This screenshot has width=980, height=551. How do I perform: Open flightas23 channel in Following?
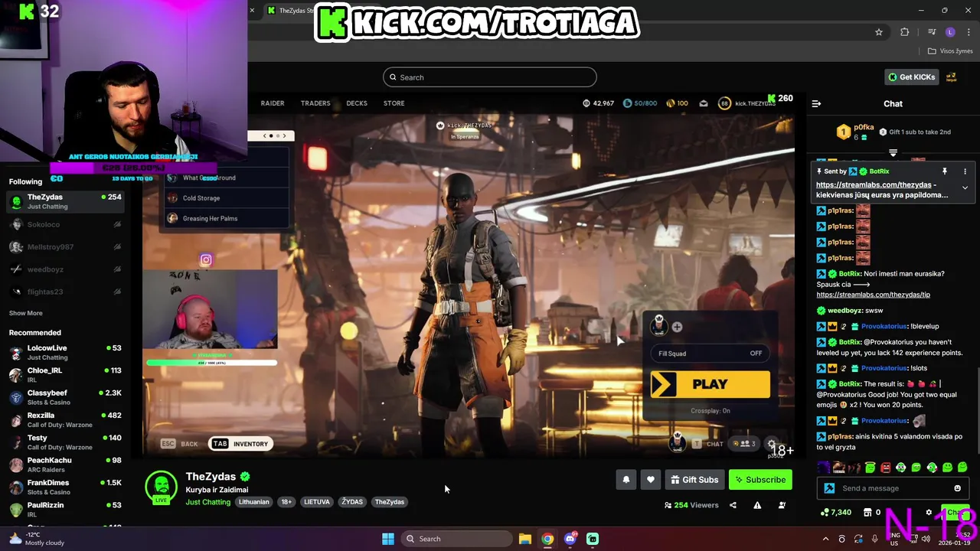[x=65, y=292]
